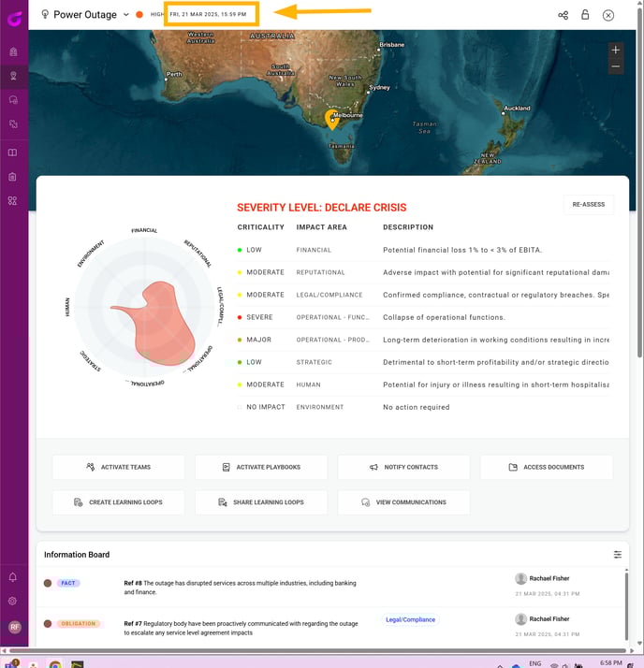Select the HUMAN impact area row
The height and width of the screenshot is (668, 644).
coord(423,385)
